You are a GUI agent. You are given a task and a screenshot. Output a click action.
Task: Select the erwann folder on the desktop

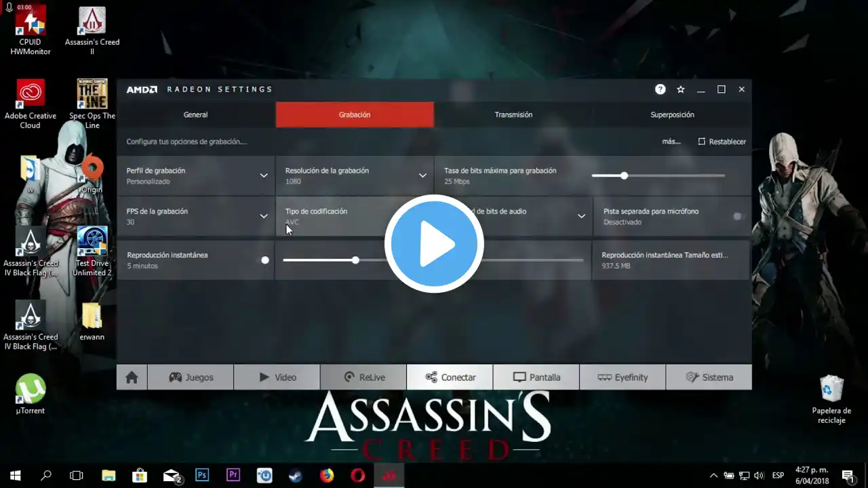92,321
